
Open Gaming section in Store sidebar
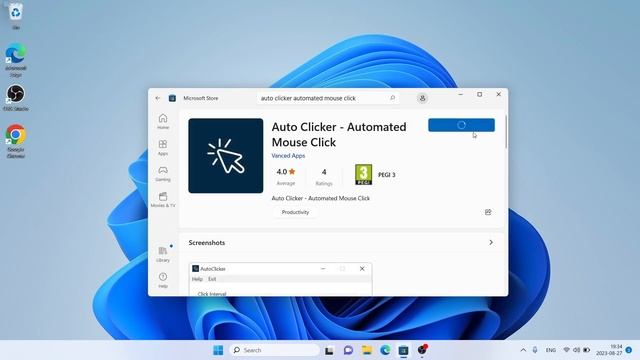pos(163,173)
